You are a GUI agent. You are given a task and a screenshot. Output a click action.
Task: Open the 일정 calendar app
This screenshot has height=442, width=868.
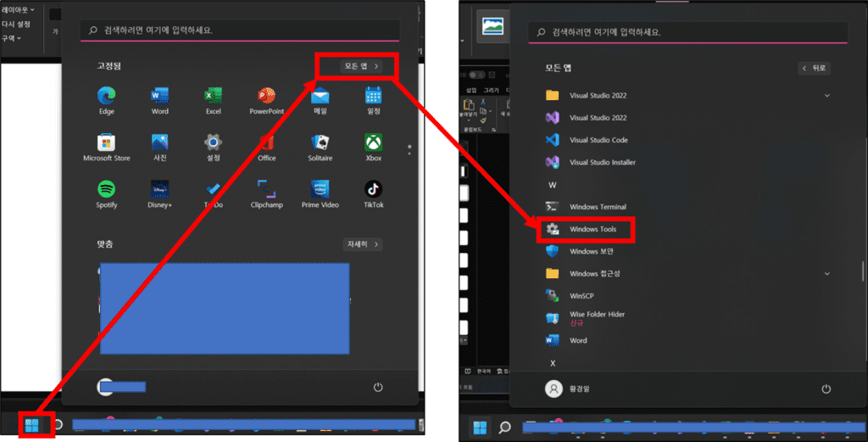(373, 100)
